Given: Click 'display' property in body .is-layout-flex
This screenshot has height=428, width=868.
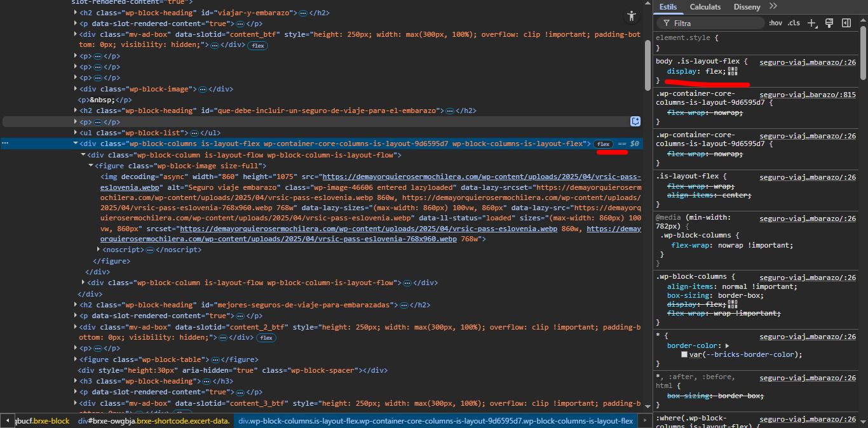Looking at the screenshot, I should (x=682, y=72).
